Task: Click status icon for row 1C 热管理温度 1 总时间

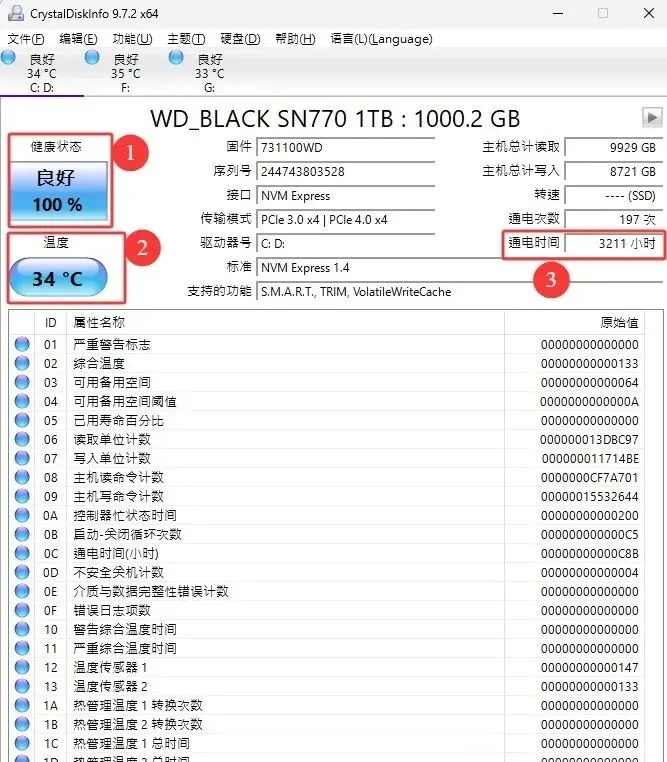Action: (x=22, y=743)
